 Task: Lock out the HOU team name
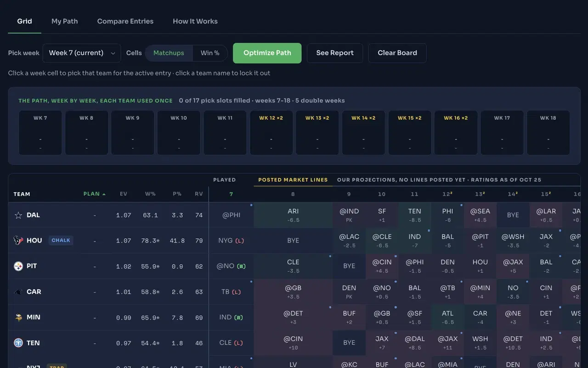click(x=34, y=241)
